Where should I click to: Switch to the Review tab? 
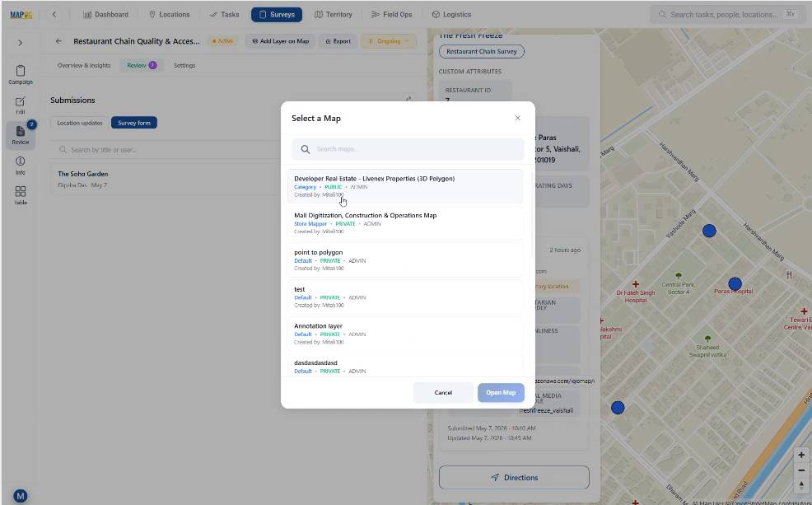tap(142, 65)
